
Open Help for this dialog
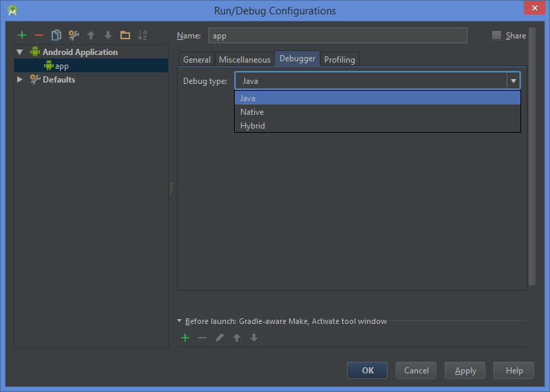tap(514, 370)
